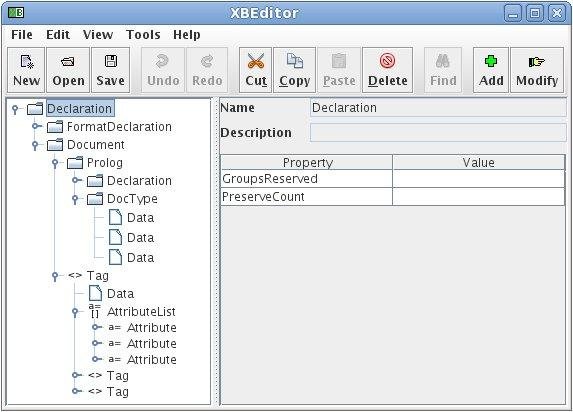The image size is (573, 412).
Task: Click the value cell of PreserveCount
Action: coord(479,197)
